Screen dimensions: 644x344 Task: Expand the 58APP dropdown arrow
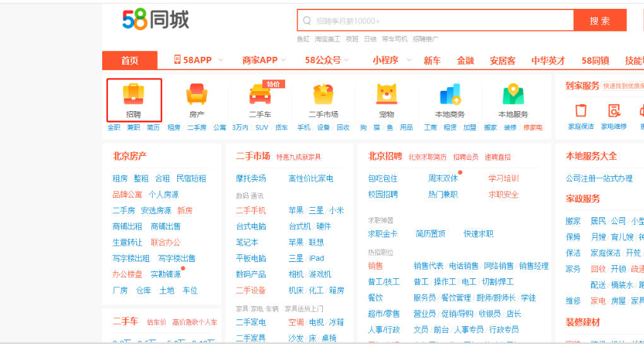point(221,60)
